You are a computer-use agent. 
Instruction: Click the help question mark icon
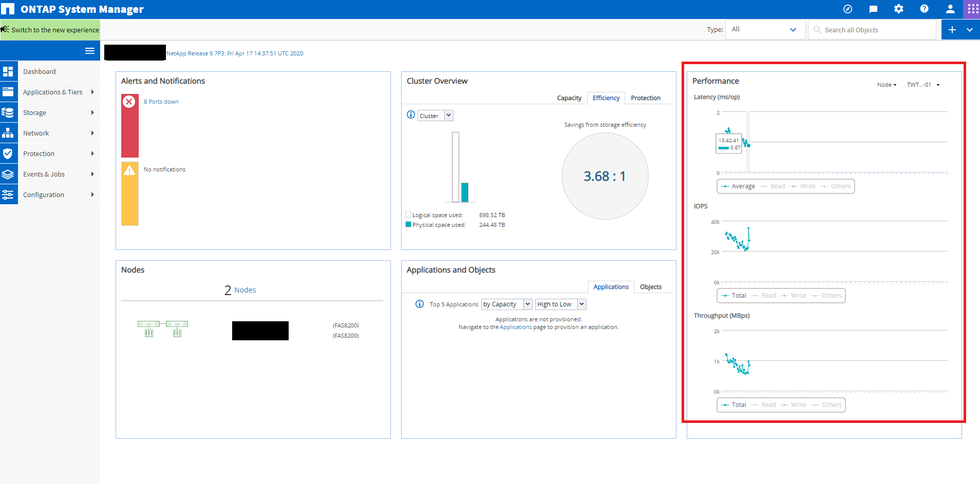pyautogui.click(x=924, y=9)
